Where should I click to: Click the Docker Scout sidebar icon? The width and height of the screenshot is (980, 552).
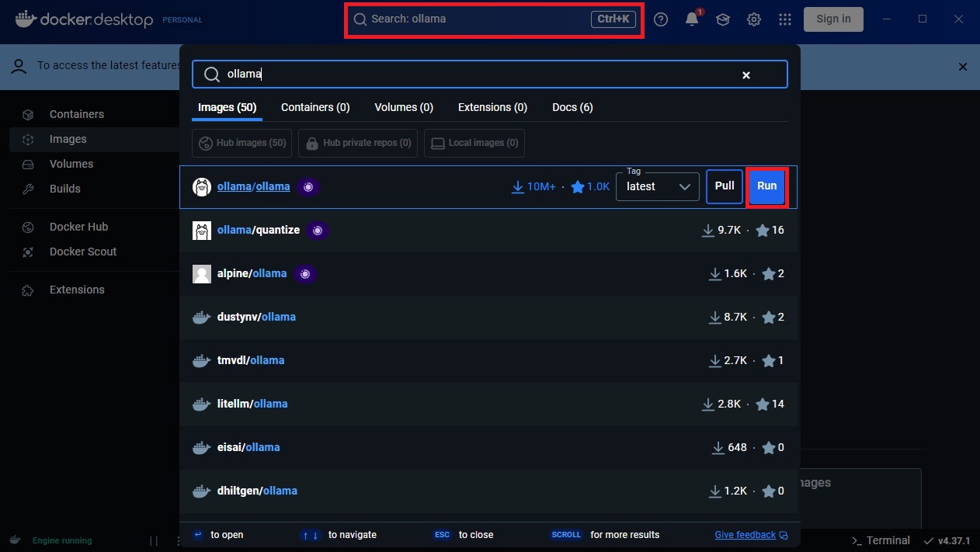tap(28, 252)
